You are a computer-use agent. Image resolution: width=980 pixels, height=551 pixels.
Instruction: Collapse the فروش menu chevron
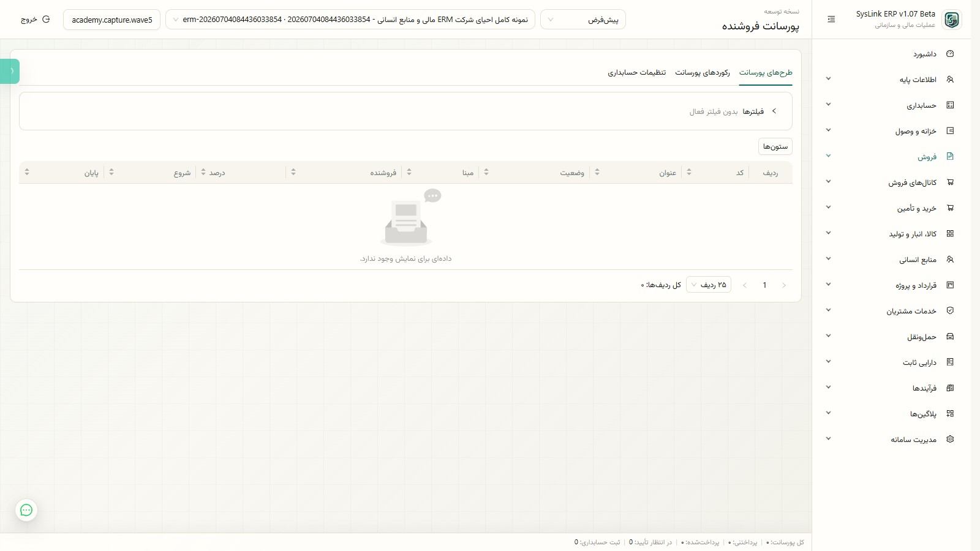point(828,156)
